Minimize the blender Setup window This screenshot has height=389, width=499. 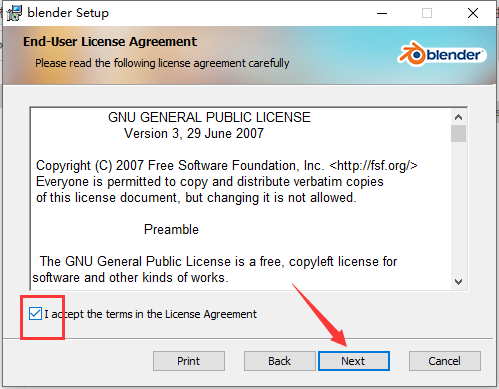click(382, 13)
